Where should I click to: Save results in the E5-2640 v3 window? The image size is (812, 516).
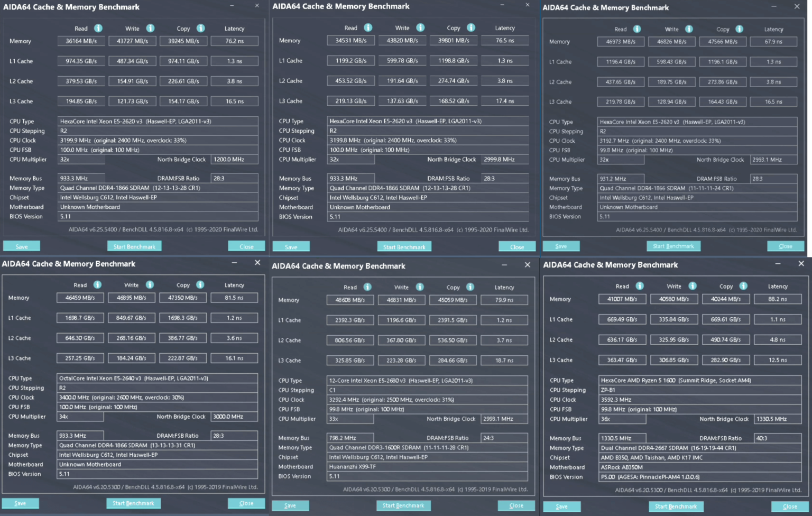[x=20, y=503]
